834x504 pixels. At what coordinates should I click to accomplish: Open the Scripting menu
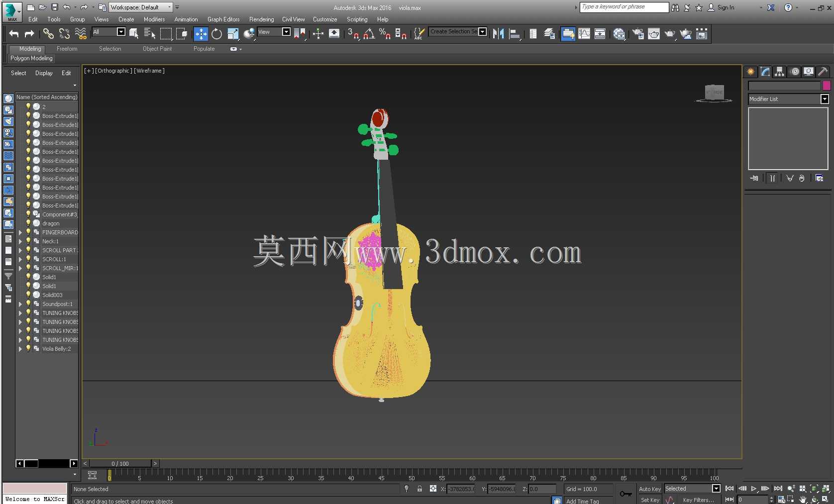(x=357, y=19)
